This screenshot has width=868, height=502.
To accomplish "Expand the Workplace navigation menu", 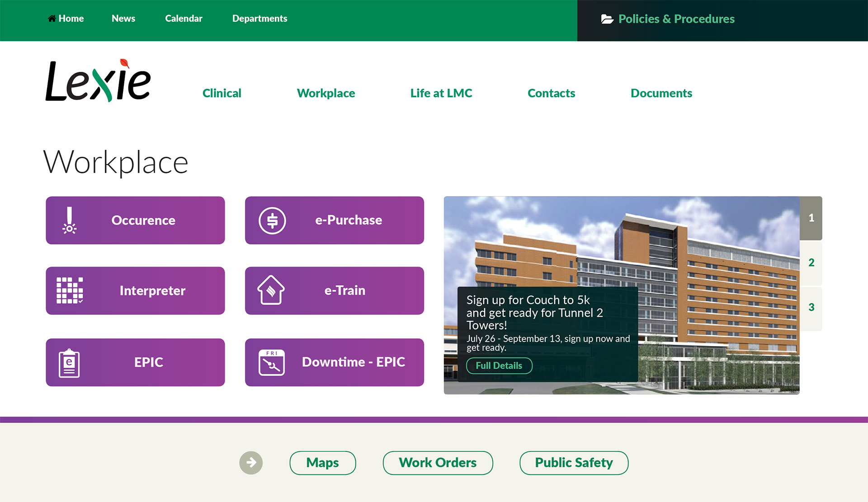I will (328, 93).
